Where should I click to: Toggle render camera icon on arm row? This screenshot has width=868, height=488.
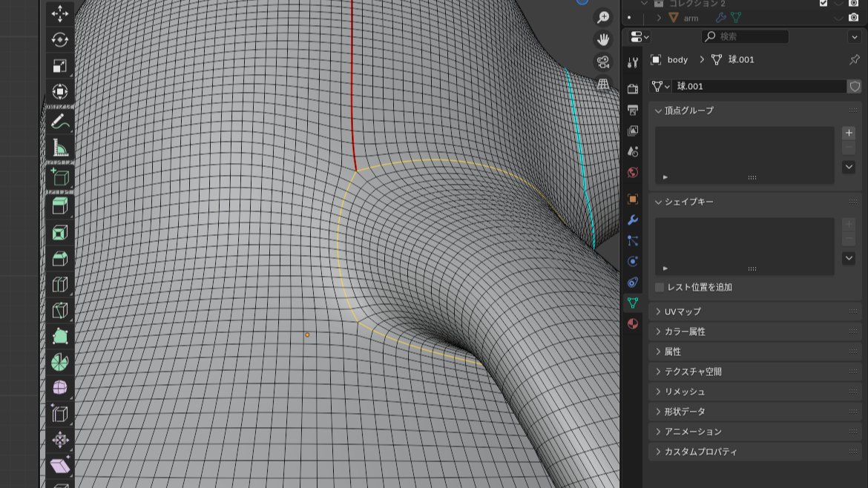point(854,18)
